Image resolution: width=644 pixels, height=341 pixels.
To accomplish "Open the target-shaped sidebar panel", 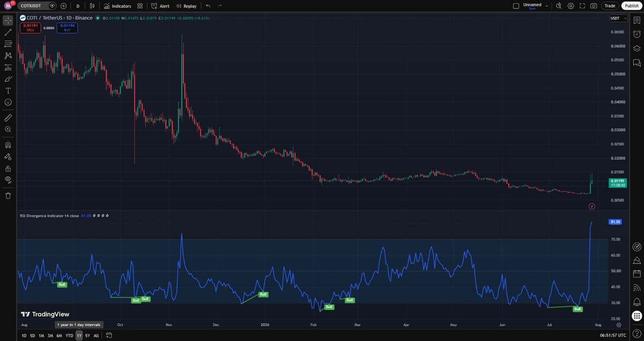I will [636, 247].
